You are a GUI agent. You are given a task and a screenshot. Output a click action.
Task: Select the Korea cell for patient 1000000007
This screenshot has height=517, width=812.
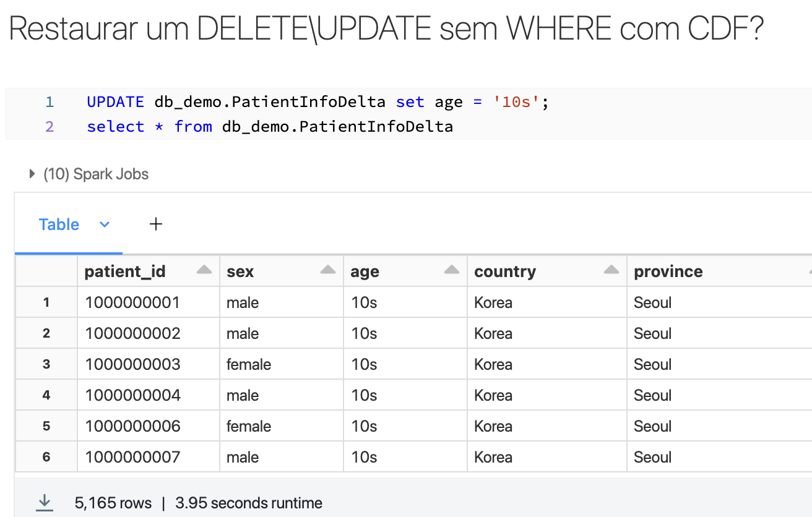[x=547, y=457]
